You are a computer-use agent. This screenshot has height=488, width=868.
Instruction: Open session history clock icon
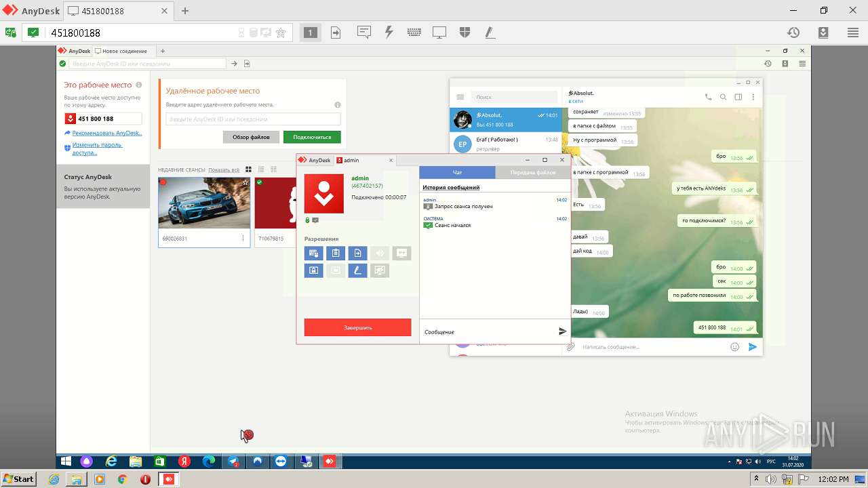793,32
